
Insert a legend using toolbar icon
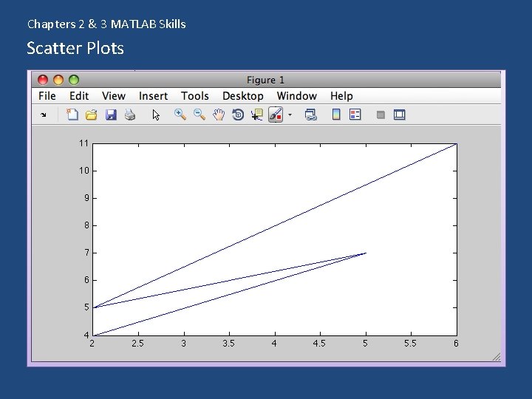355,115
